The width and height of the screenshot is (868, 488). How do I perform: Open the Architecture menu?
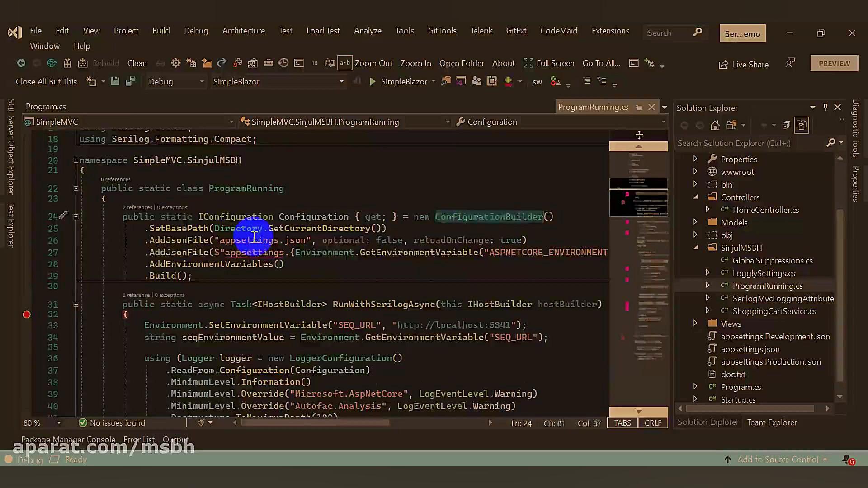point(244,31)
